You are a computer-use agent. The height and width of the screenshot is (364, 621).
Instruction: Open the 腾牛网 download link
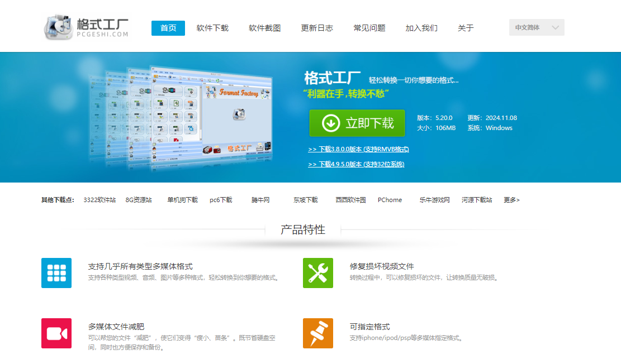(x=260, y=200)
